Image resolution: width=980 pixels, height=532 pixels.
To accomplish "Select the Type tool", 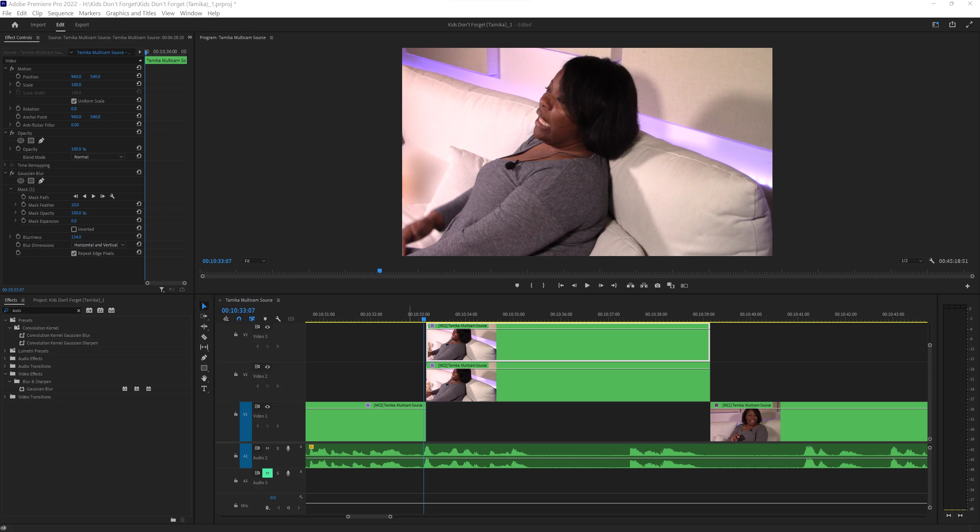I will (x=204, y=389).
